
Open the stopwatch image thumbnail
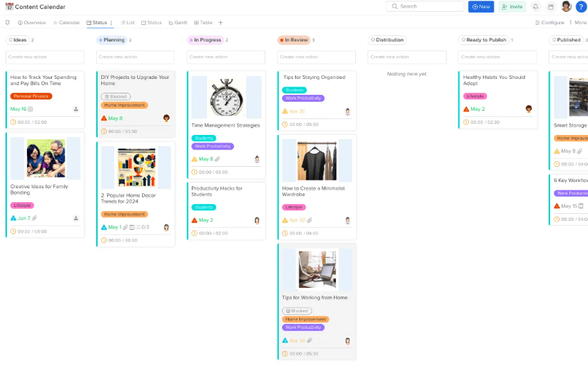226,98
